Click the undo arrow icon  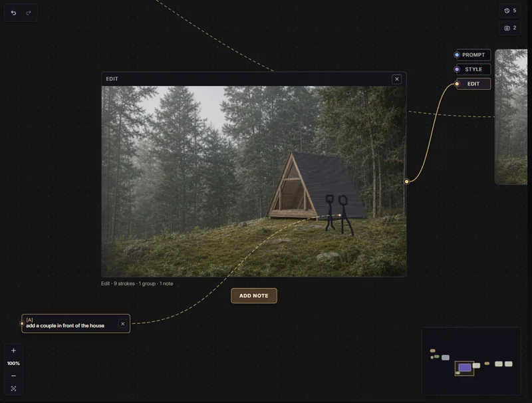(x=13, y=13)
